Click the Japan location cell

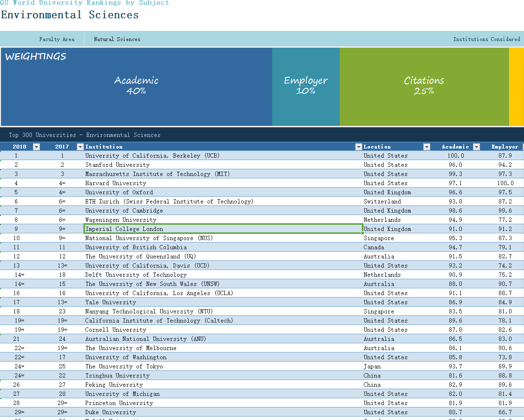pyautogui.click(x=397, y=366)
